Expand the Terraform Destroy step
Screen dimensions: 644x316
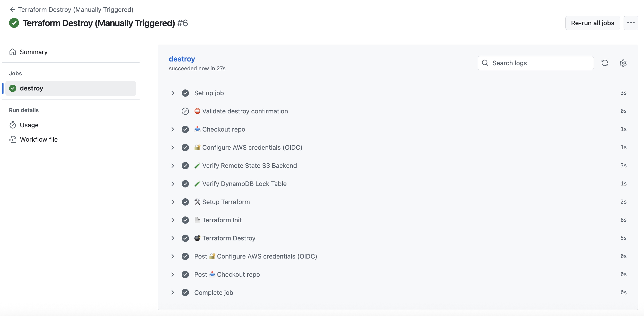pyautogui.click(x=173, y=238)
